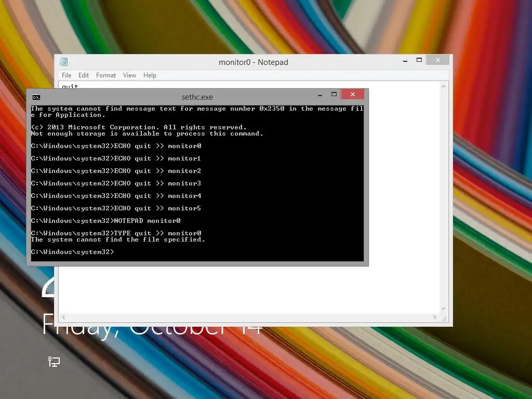Click the 'TYPE quit >> monitor0' command line
532x399 pixels.
(x=116, y=233)
